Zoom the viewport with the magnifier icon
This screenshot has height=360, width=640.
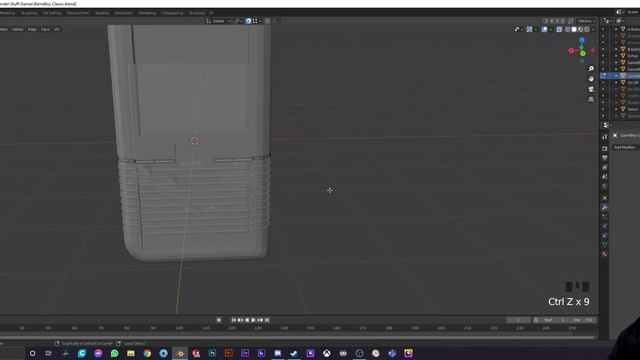point(591,69)
